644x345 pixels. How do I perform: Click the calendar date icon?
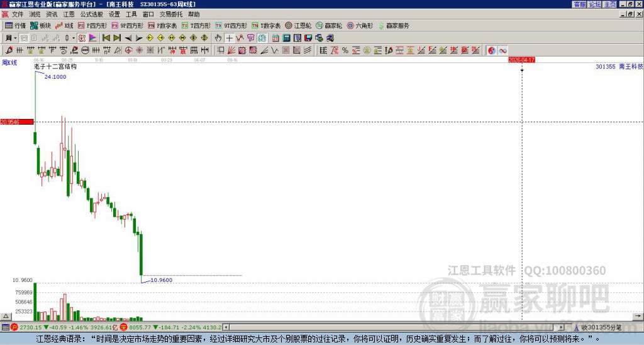click(x=275, y=38)
